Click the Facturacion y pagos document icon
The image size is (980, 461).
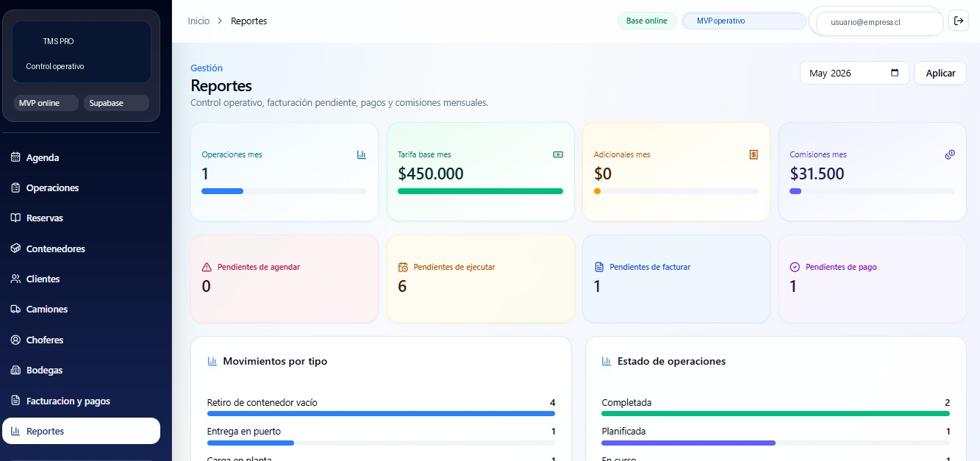point(15,401)
